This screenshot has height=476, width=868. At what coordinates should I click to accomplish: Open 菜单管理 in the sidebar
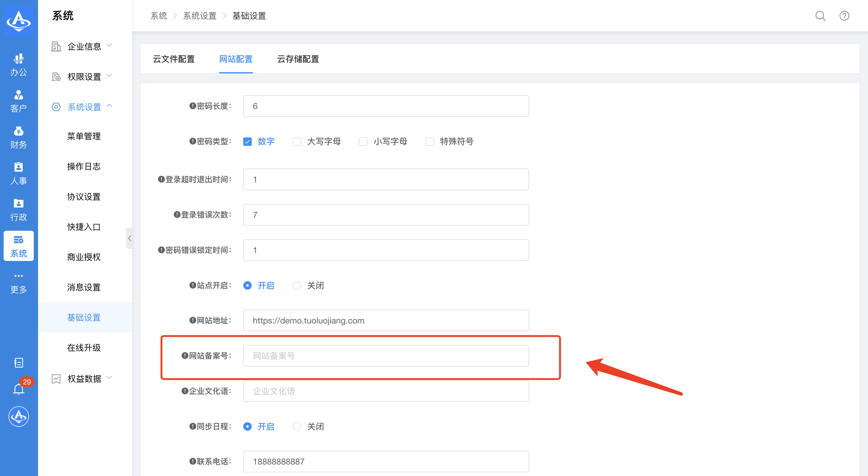click(x=84, y=136)
